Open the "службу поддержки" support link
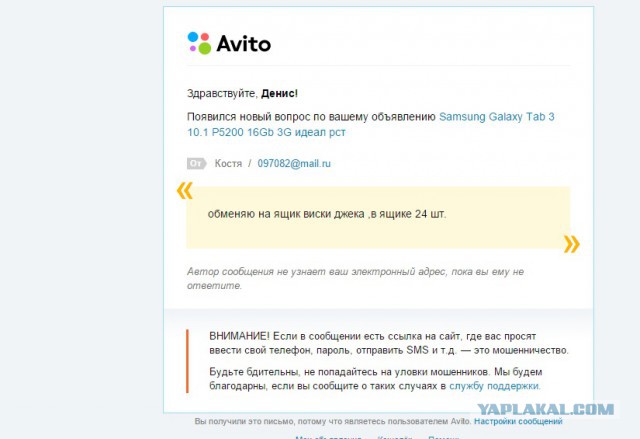640x439 pixels. 494,386
